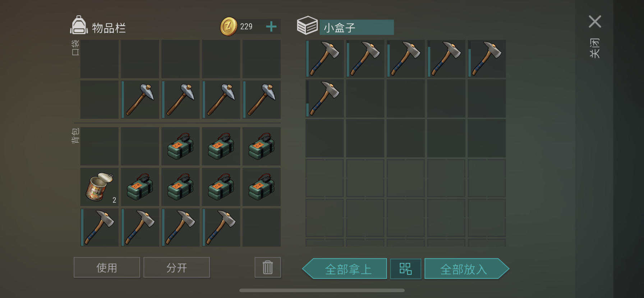Screen dimensions: 644x298
Task: Select the empty first pocket slot
Action: [100, 59]
